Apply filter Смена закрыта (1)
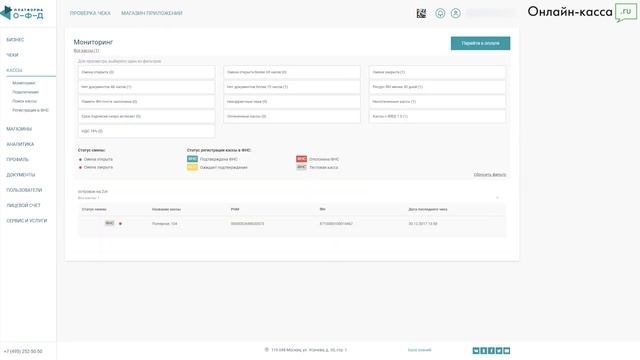The width and height of the screenshot is (640, 360). [x=437, y=72]
